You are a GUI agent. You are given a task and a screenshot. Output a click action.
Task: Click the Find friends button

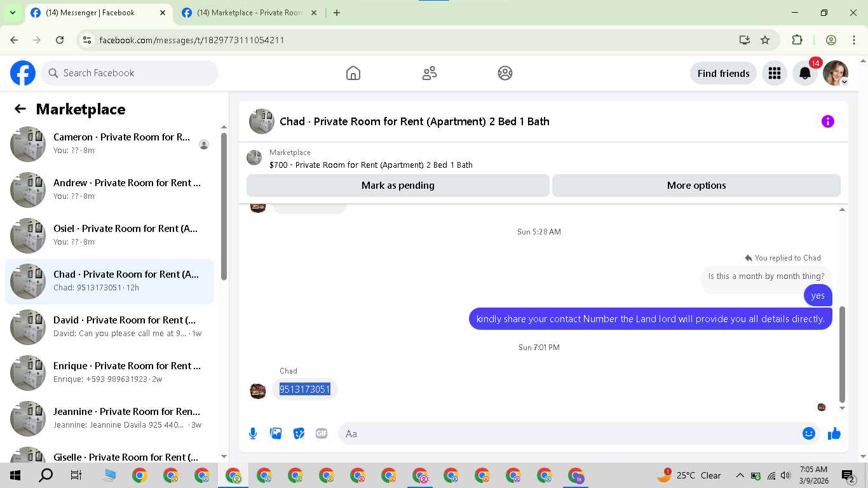723,73
